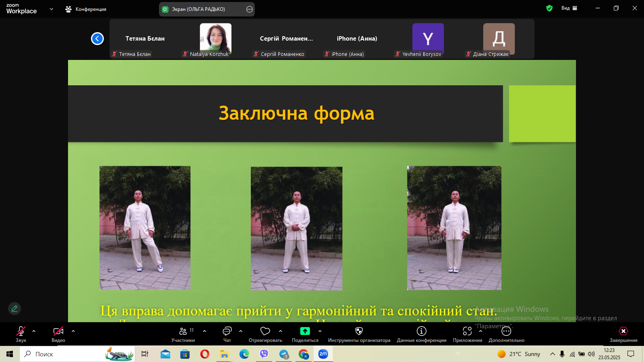
Task: Select iPhone (Анна) participant tile
Action: [357, 39]
